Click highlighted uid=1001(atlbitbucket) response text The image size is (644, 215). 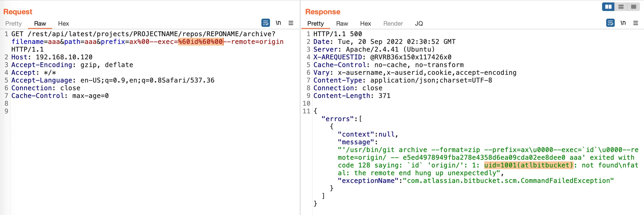click(529, 165)
